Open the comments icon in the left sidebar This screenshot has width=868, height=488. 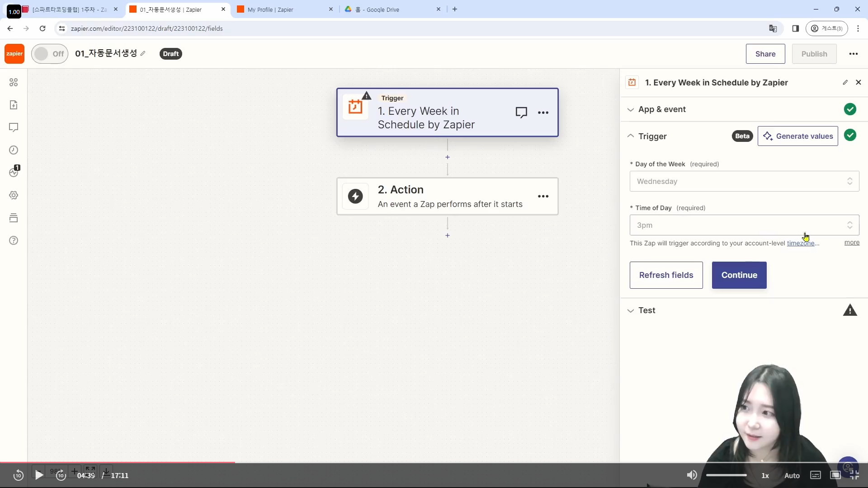[14, 127]
